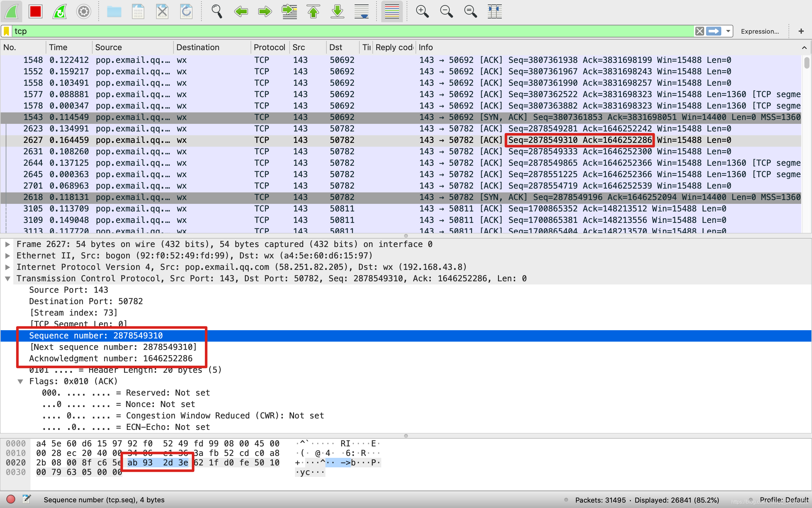Collapse the Flags: 0x010 (ACK) node
This screenshot has height=508, width=812.
coord(20,381)
